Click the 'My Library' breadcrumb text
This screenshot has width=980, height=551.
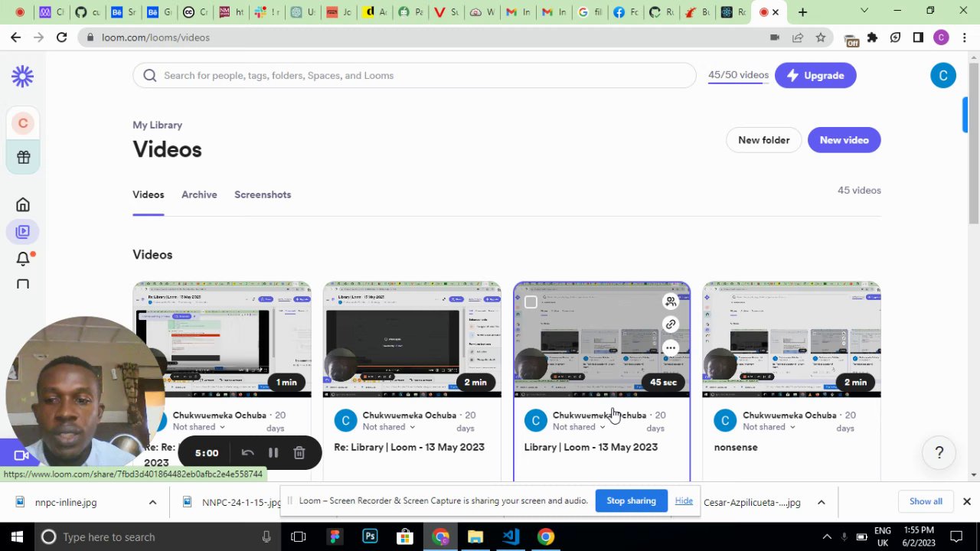pyautogui.click(x=157, y=125)
